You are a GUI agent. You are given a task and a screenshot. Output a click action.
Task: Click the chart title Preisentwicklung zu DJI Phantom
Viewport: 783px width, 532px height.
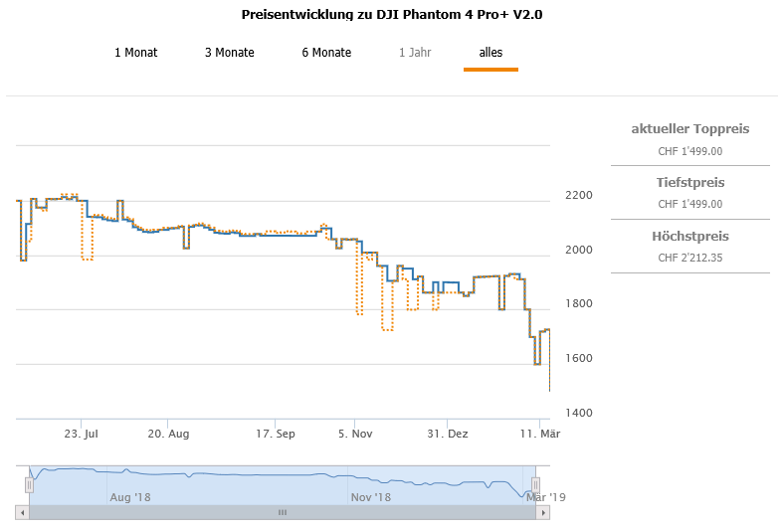(x=392, y=15)
